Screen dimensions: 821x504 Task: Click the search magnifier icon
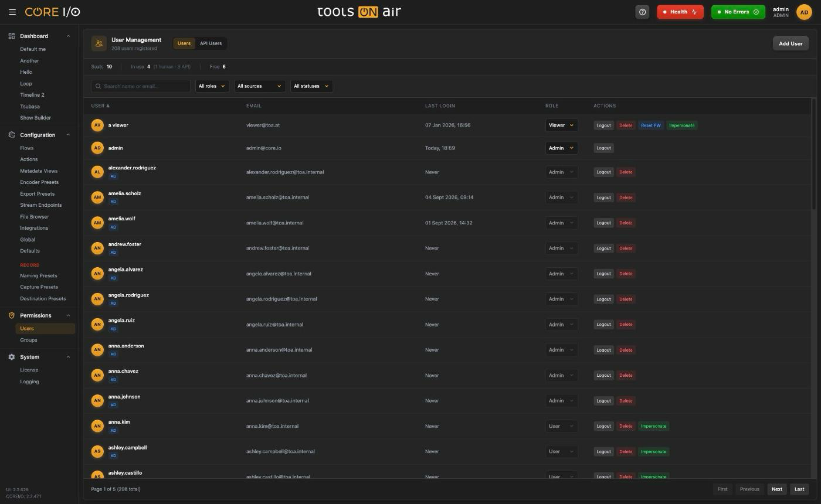pyautogui.click(x=99, y=86)
